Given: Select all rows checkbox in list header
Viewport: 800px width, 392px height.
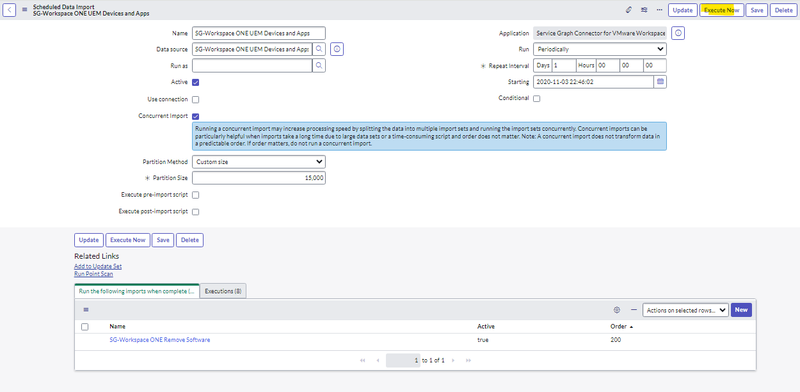Looking at the screenshot, I should click(85, 327).
